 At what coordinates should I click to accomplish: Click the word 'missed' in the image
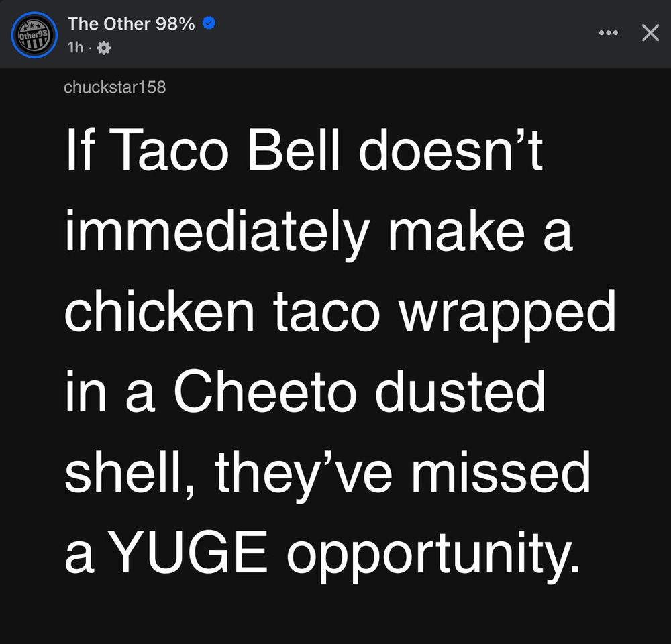click(x=501, y=472)
